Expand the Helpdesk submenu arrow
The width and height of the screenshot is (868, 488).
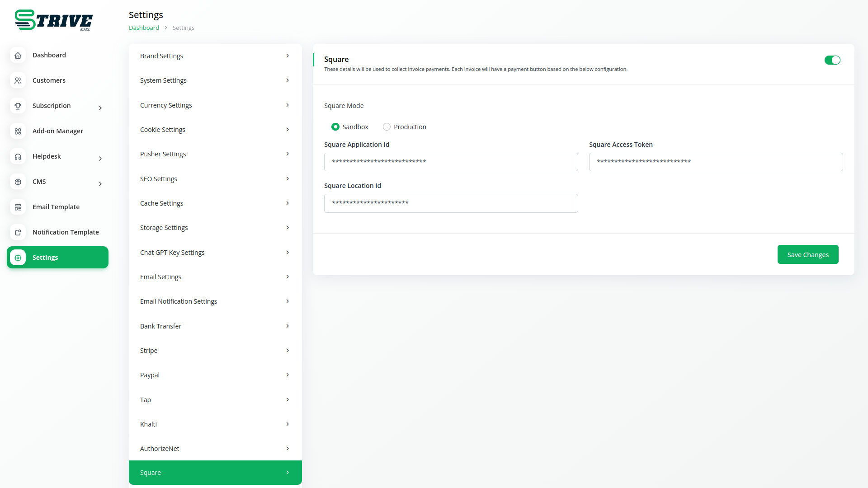click(x=100, y=159)
